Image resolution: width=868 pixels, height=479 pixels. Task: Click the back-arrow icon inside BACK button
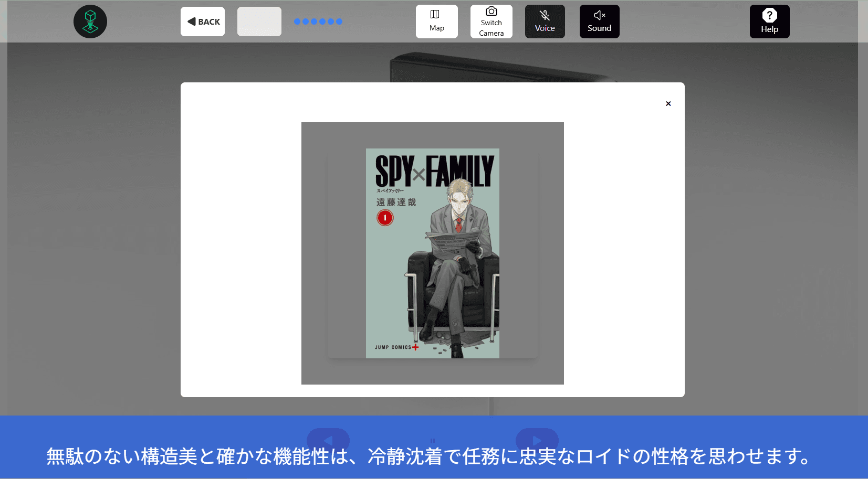(x=191, y=22)
